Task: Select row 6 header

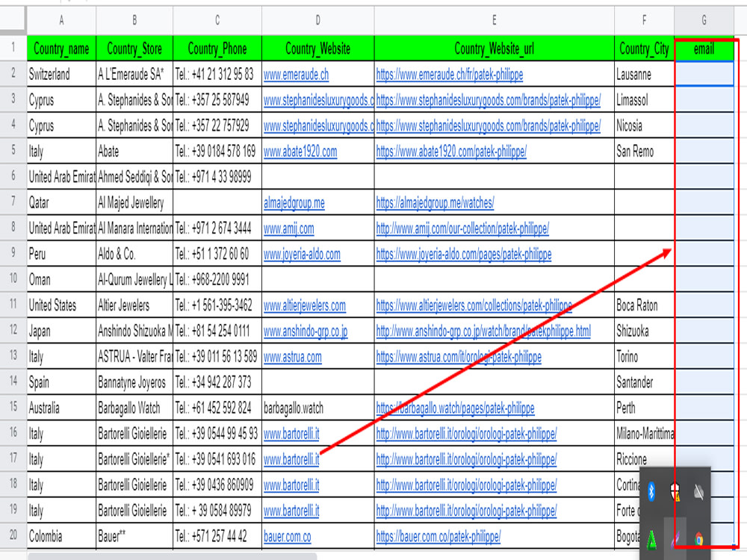Action: (13, 177)
